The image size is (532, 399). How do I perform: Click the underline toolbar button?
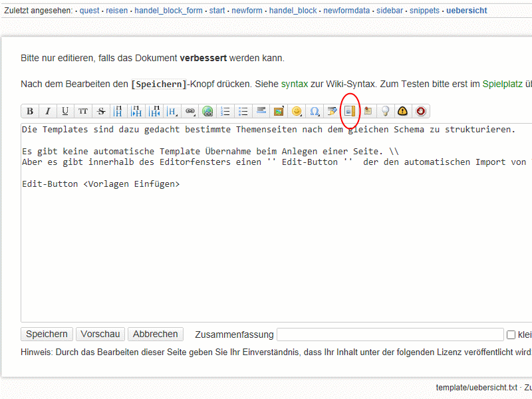point(65,111)
